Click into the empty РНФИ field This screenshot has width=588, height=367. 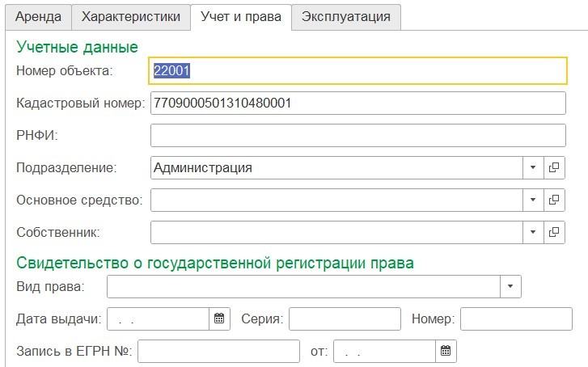tap(358, 135)
